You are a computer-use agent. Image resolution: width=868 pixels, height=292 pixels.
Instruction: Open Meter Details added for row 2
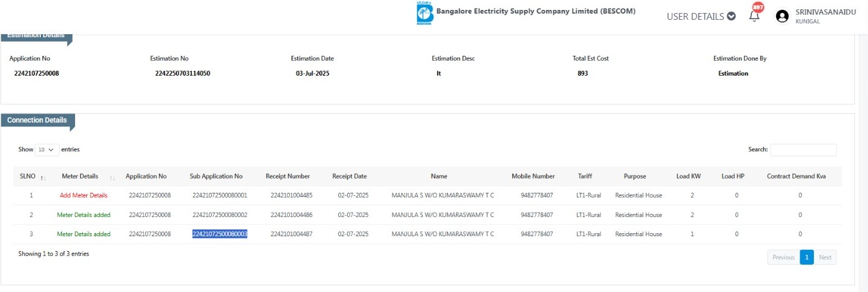(83, 215)
